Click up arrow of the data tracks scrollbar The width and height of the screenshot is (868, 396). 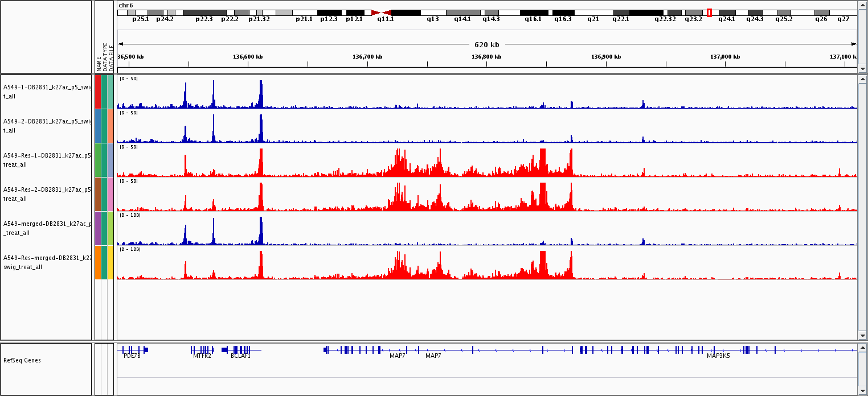coord(862,80)
